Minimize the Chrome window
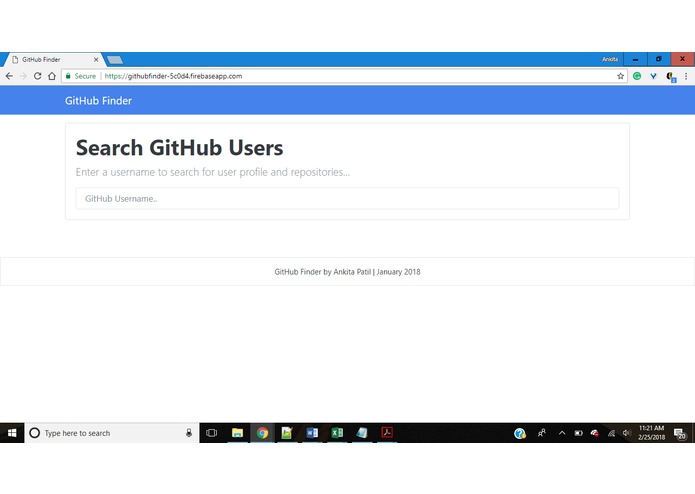The image size is (695, 494). 635,59
